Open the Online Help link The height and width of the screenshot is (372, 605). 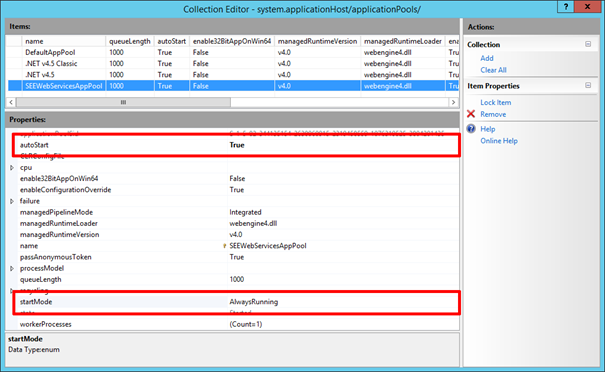pyautogui.click(x=499, y=141)
